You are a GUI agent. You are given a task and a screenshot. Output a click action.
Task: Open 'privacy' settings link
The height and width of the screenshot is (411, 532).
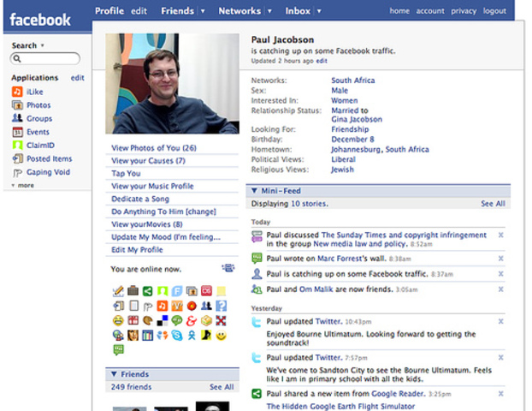464,11
